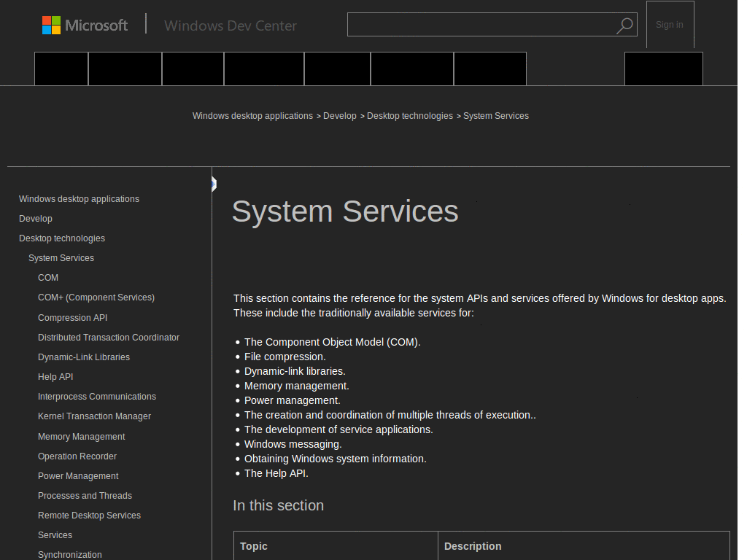Image resolution: width=747 pixels, height=560 pixels.
Task: Click inside the search box
Action: point(481,24)
